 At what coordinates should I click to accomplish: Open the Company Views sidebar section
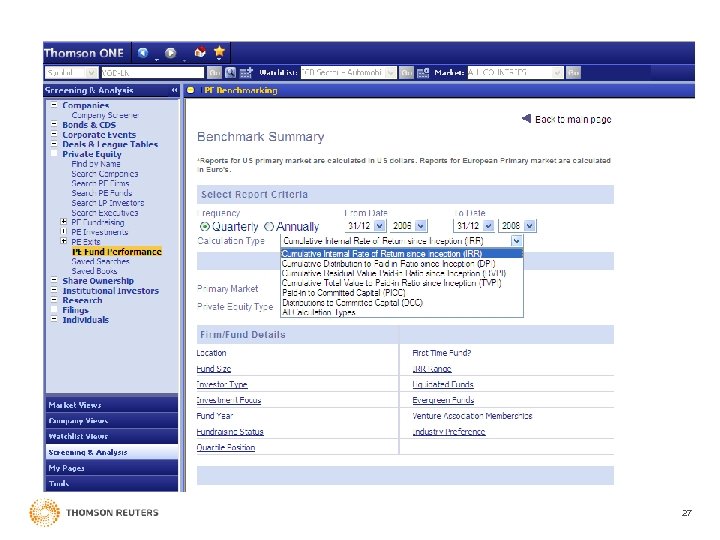point(112,420)
